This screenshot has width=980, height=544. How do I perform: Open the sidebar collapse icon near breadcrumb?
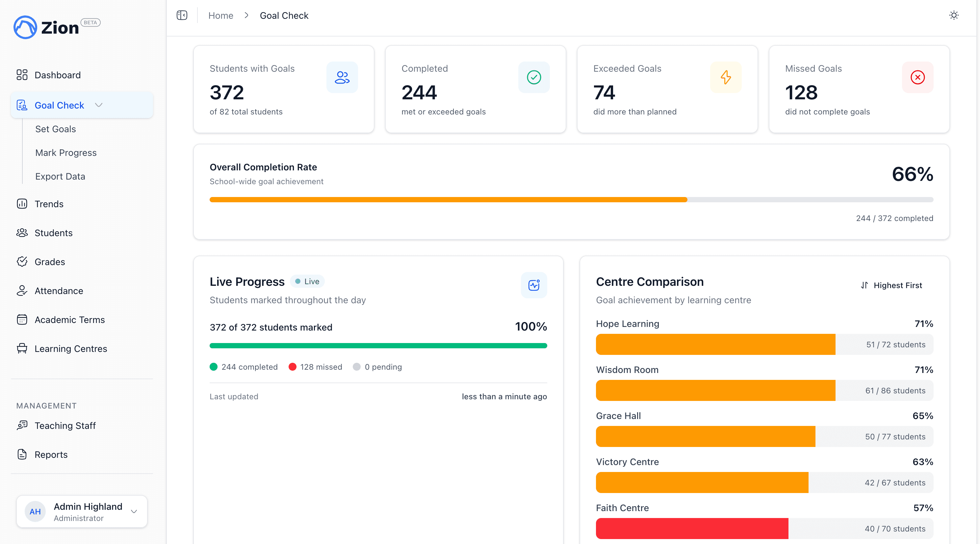pyautogui.click(x=181, y=15)
